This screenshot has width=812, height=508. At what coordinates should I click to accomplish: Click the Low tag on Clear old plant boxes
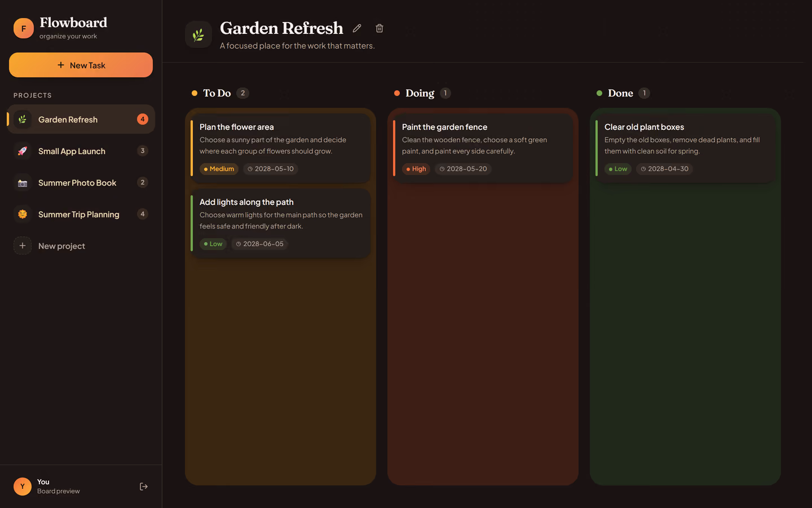point(618,169)
